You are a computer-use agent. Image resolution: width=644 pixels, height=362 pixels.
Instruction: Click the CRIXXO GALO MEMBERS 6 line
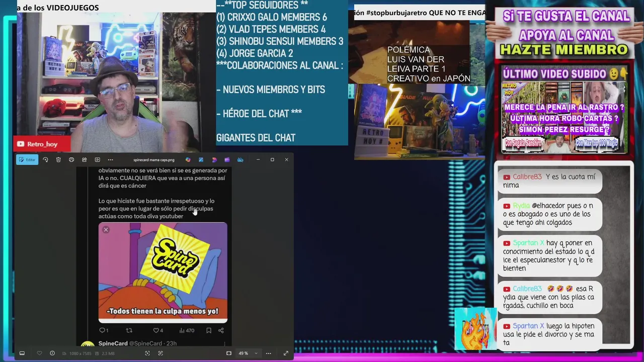point(272,17)
